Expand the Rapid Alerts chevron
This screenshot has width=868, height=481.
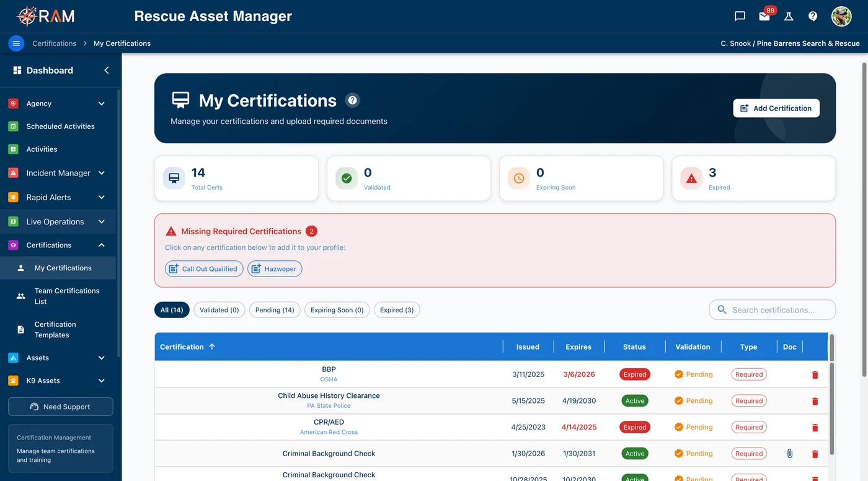coord(102,197)
